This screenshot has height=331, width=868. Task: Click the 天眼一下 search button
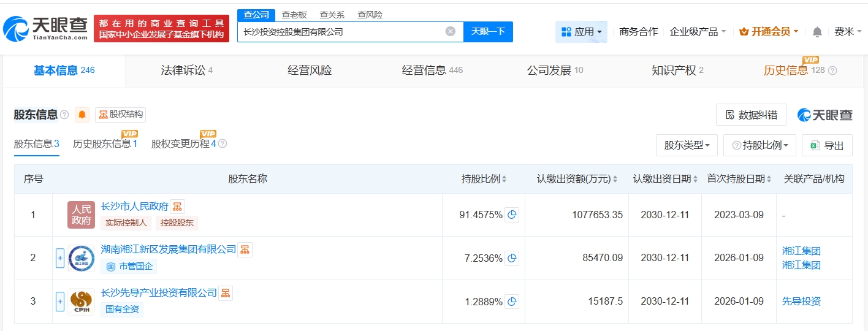[488, 32]
